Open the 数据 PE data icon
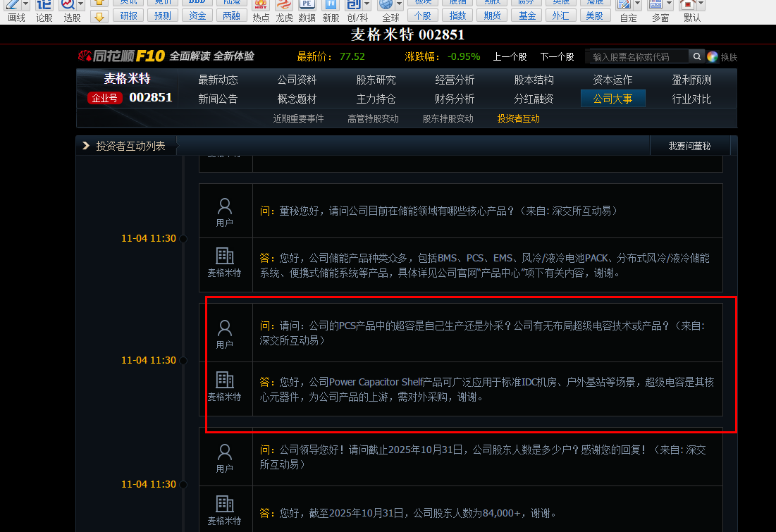 pyautogui.click(x=307, y=6)
